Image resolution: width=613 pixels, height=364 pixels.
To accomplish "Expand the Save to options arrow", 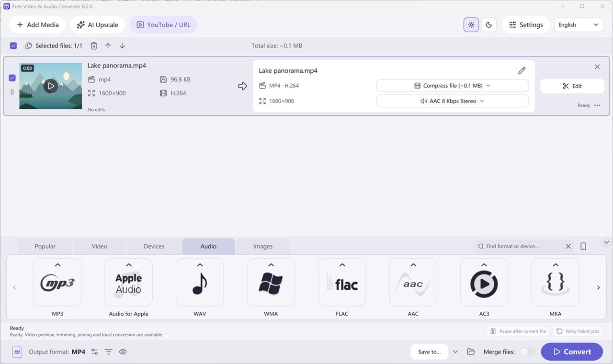I will coord(455,352).
